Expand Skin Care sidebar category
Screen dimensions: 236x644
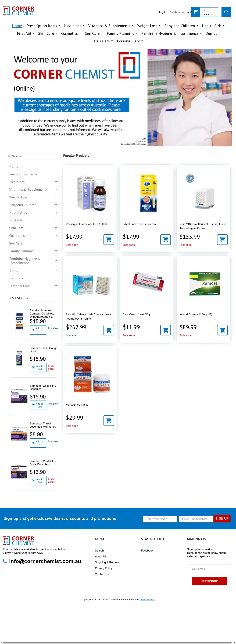point(56,228)
